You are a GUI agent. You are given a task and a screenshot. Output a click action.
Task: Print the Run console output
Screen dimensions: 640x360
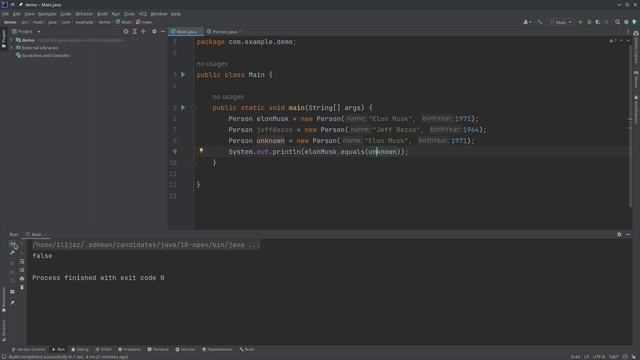[22, 278]
